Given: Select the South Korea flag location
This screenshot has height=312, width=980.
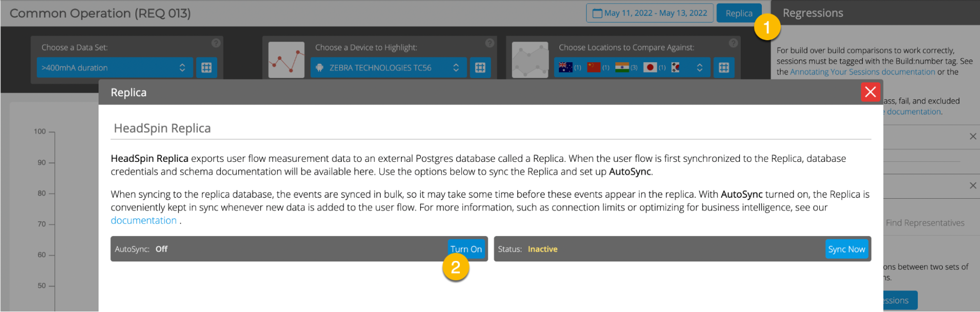Looking at the screenshot, I should tap(676, 67).
